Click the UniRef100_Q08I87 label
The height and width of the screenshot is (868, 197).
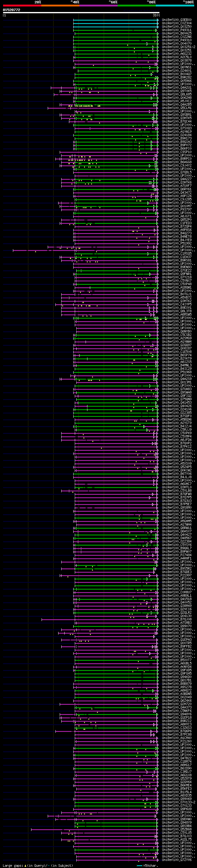click(177, 349)
